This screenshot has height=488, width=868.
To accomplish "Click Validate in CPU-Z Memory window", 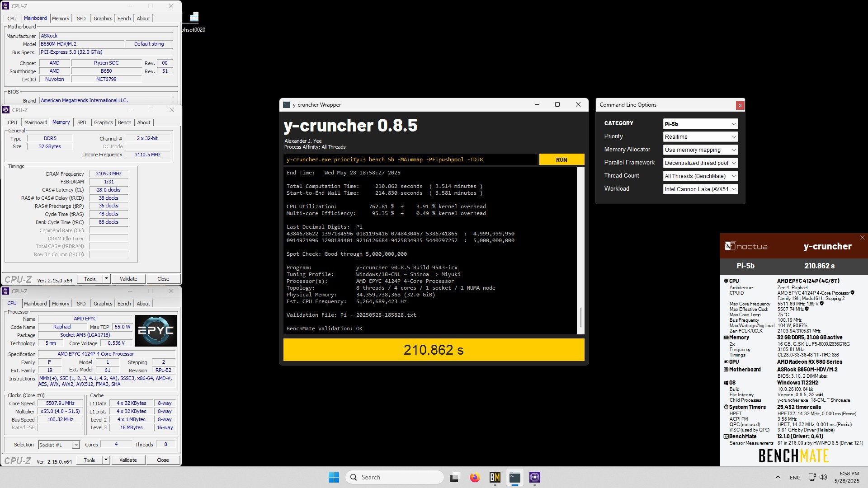I will click(128, 279).
